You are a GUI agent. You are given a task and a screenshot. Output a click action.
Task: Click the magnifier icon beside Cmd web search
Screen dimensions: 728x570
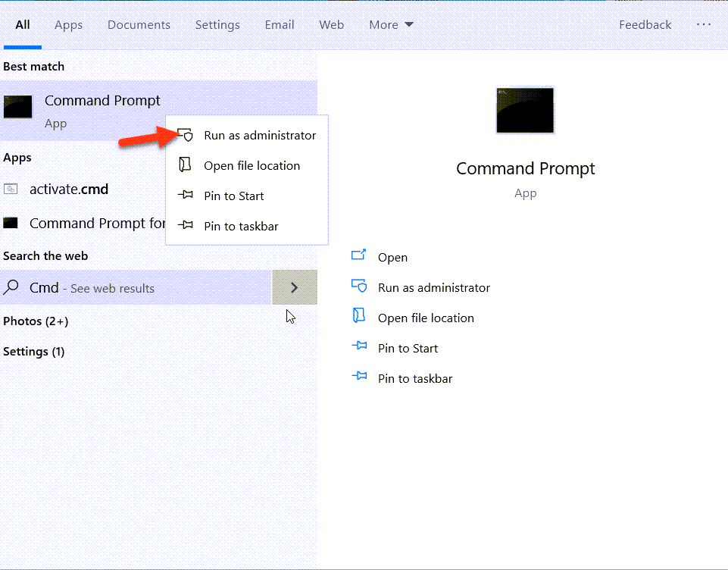tap(12, 288)
